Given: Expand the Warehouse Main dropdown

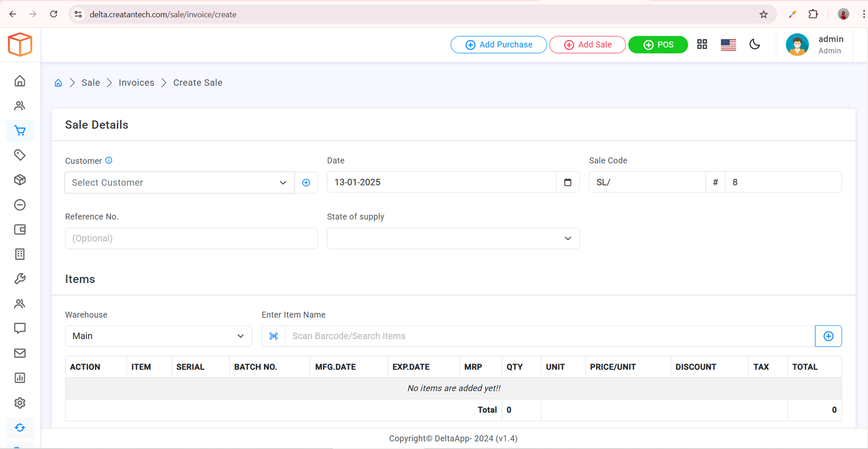Looking at the screenshot, I should [x=158, y=336].
